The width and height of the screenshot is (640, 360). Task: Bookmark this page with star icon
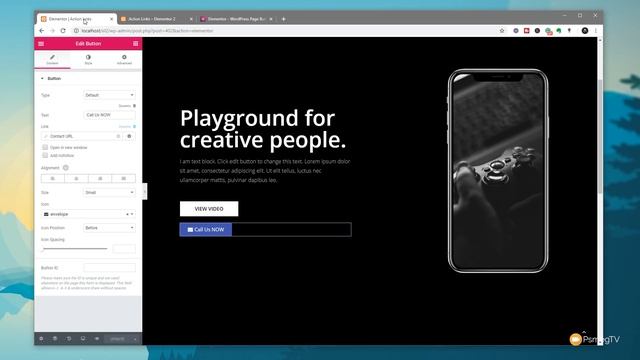click(502, 31)
